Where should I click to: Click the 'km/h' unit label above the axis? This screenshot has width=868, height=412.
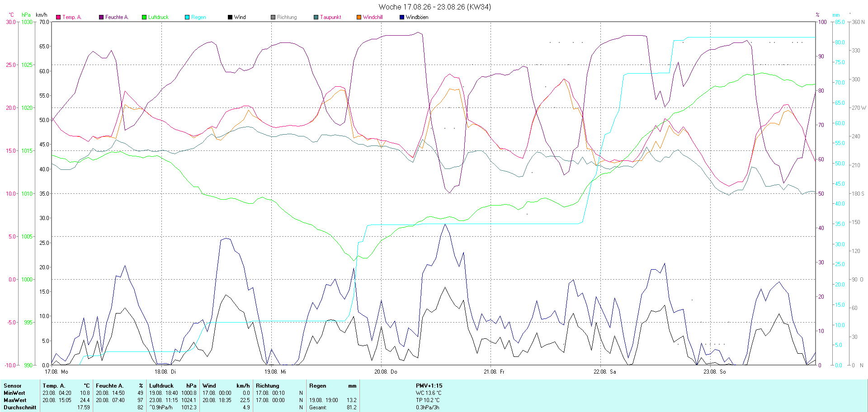click(x=42, y=15)
